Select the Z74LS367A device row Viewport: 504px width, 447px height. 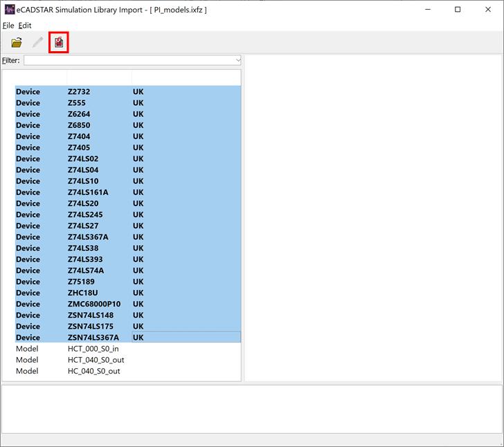tap(128, 237)
